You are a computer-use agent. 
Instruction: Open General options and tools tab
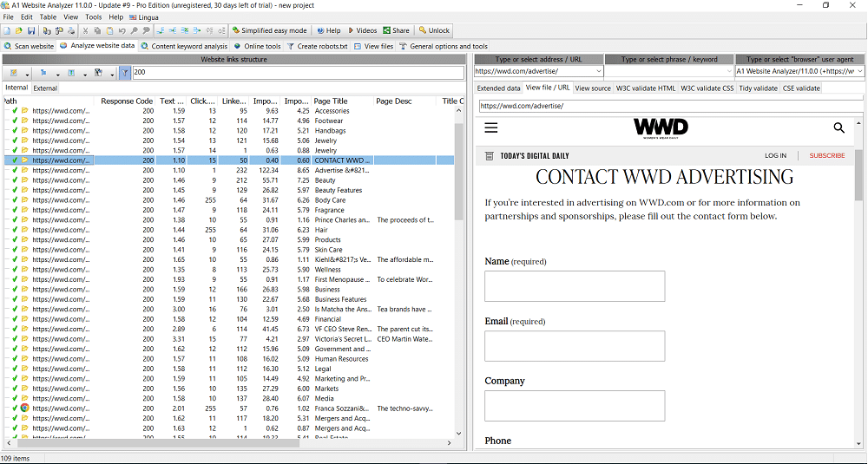tap(444, 47)
